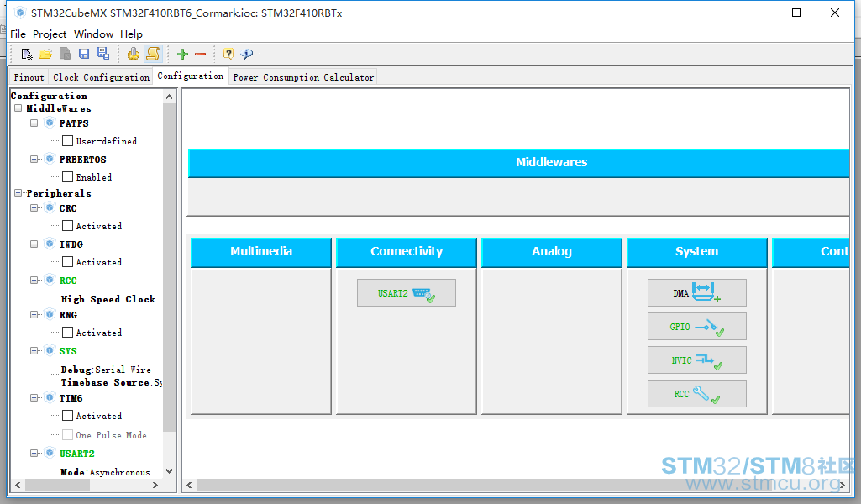Viewport: 861px width, 504px height.
Task: Click the CRC peripheral cube icon
Action: (x=50, y=208)
